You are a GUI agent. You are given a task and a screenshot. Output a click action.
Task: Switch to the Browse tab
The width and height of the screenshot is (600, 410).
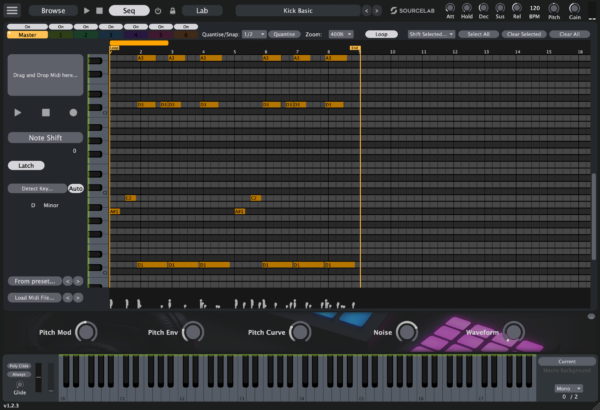pos(53,11)
